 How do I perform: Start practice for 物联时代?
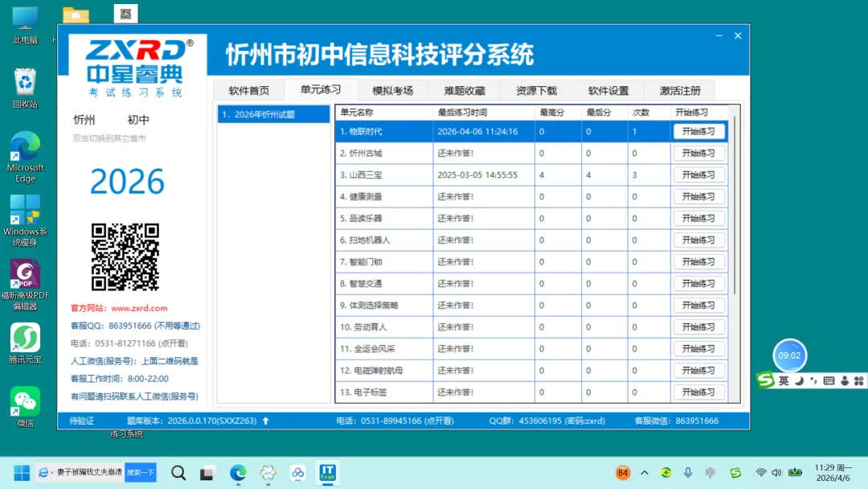[x=698, y=131]
